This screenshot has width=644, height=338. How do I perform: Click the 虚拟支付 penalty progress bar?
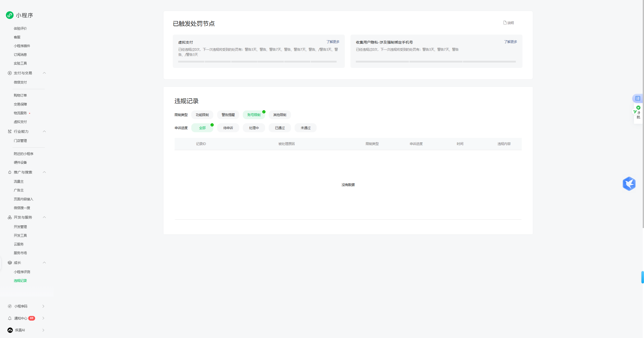[x=257, y=62]
